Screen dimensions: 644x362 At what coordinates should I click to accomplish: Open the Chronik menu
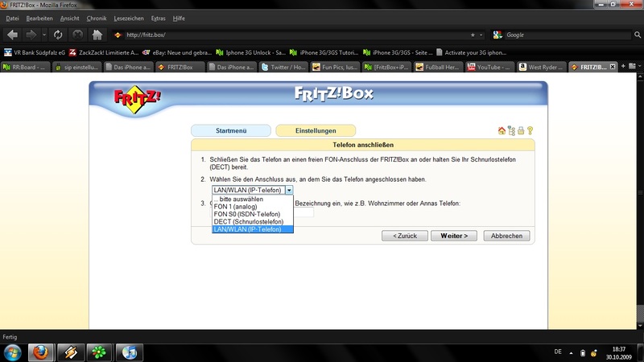pos(97,19)
